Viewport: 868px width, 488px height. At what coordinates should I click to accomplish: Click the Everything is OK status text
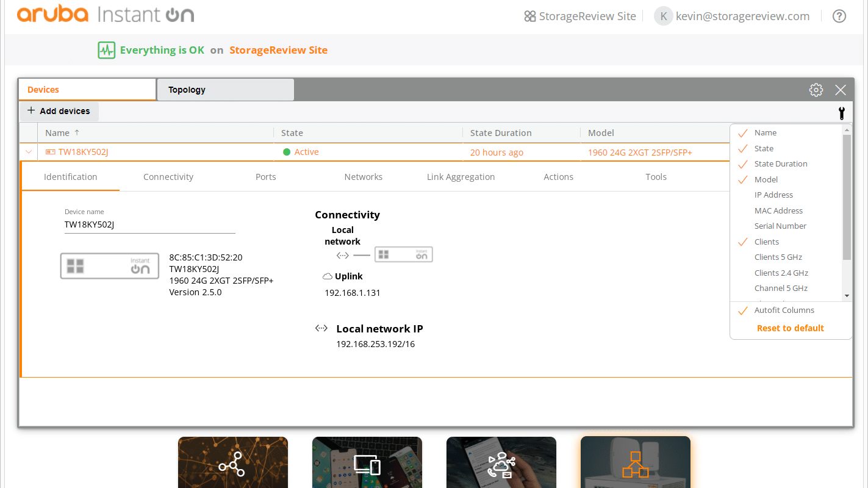click(162, 50)
